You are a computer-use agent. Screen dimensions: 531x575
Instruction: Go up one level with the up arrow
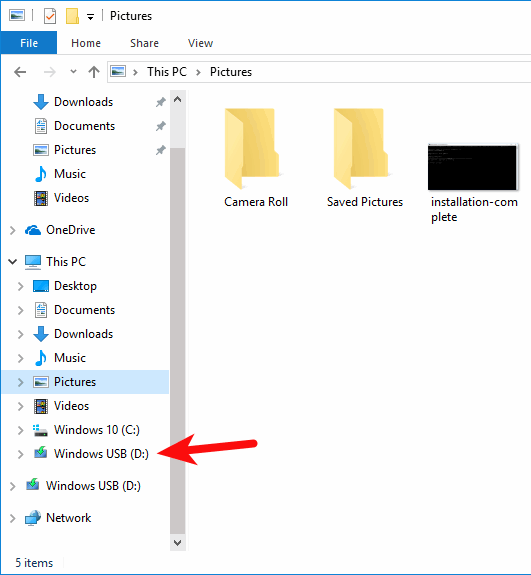pyautogui.click(x=94, y=72)
